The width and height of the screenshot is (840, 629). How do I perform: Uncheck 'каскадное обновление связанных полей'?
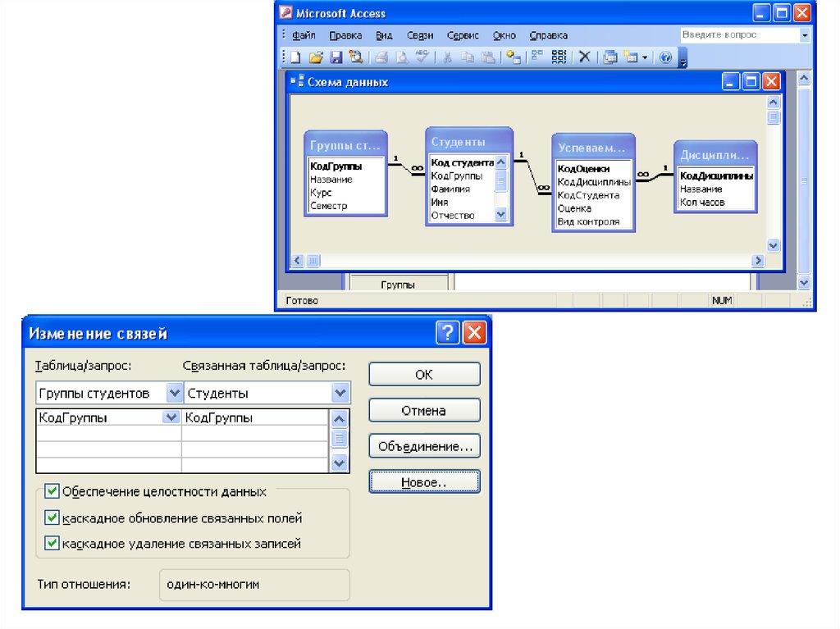[x=52, y=517]
